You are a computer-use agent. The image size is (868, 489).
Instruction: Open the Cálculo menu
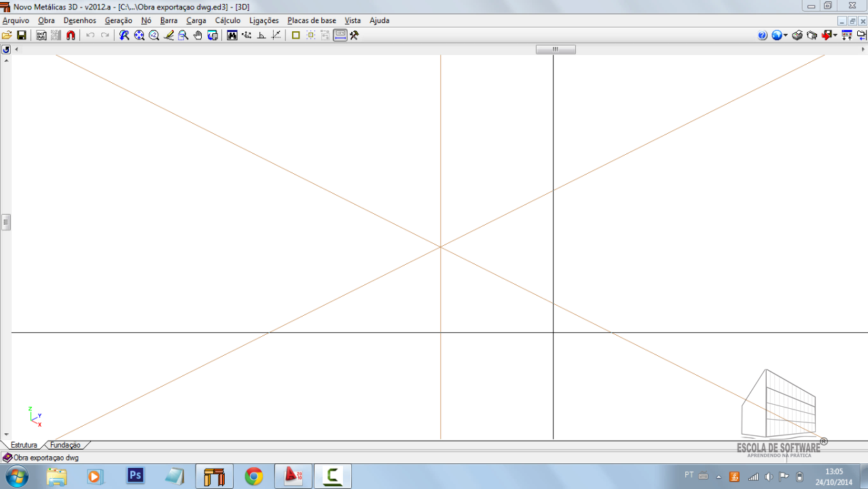[x=228, y=20]
